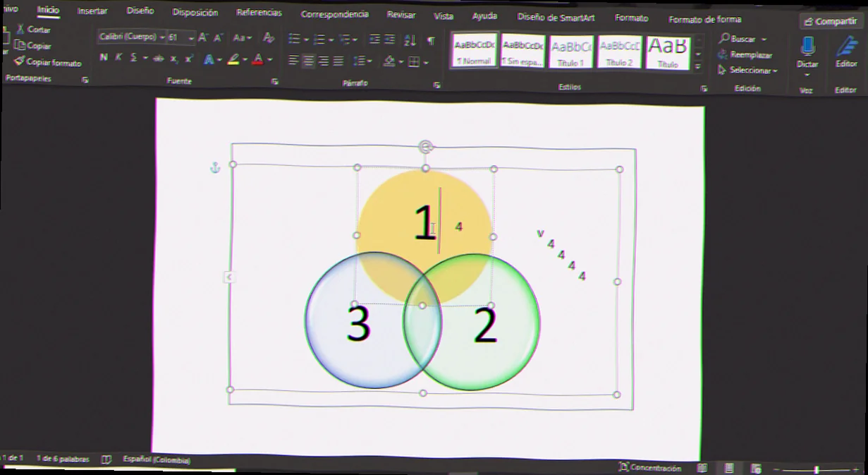Click the zoom slider handle
This screenshot has width=868, height=475.
[x=817, y=470]
